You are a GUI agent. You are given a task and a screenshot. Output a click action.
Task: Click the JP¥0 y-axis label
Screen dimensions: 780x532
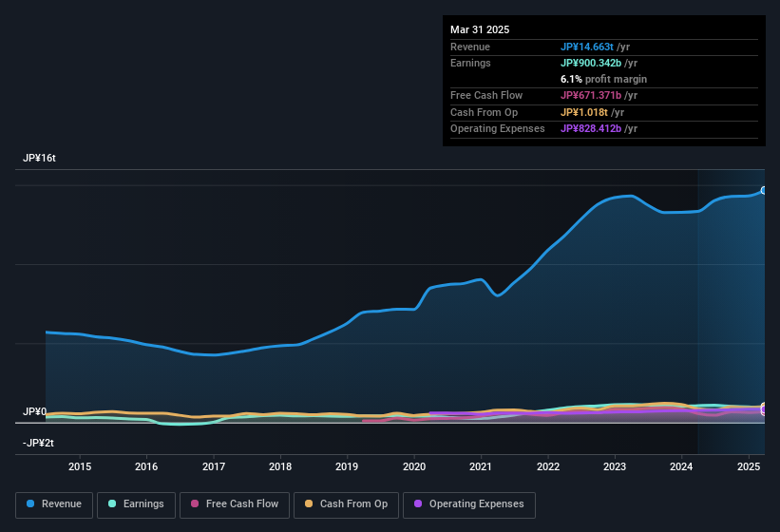point(34,411)
